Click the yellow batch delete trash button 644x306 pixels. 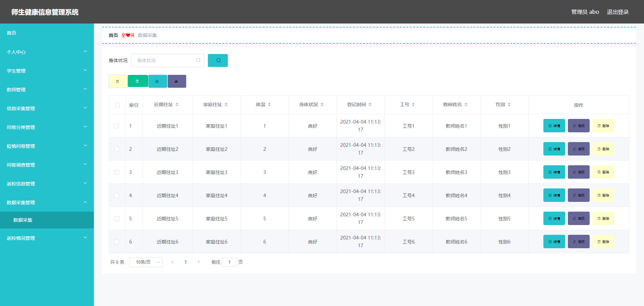118,81
